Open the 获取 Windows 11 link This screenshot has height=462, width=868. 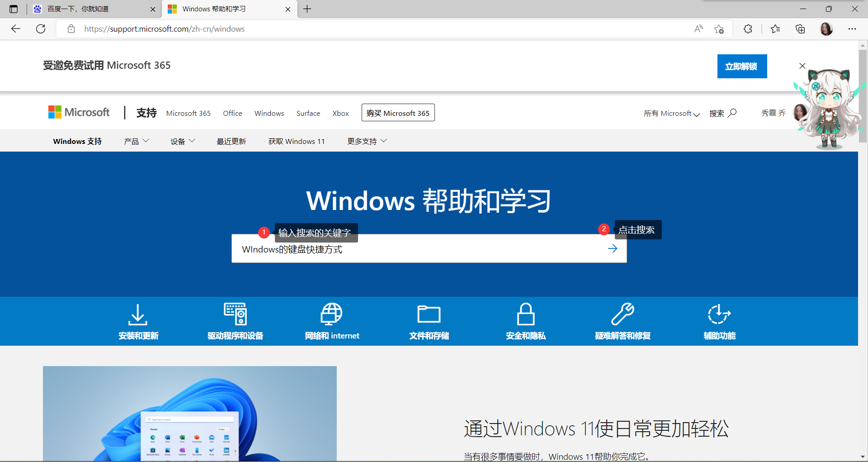297,141
